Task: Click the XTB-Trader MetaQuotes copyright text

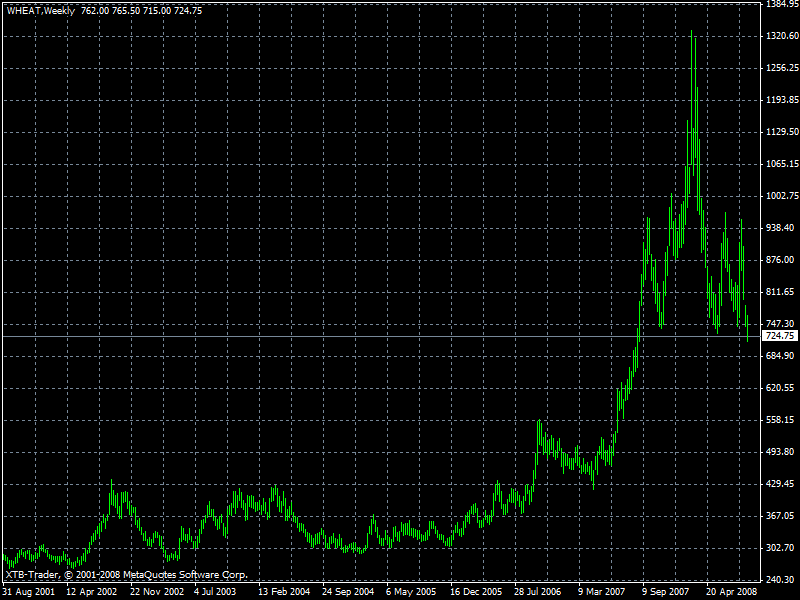Action: 127,575
